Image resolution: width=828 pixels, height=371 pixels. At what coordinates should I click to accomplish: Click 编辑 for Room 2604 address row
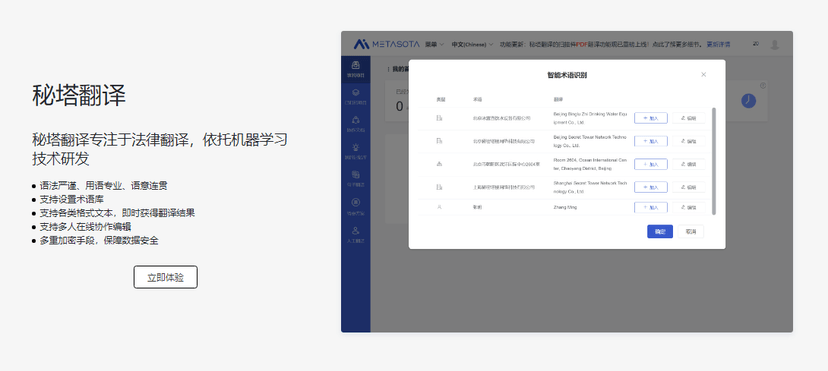point(689,164)
